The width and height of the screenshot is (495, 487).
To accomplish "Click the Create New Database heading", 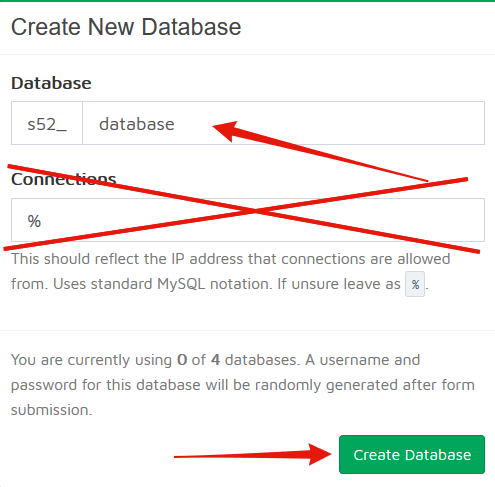I will pos(126,27).
